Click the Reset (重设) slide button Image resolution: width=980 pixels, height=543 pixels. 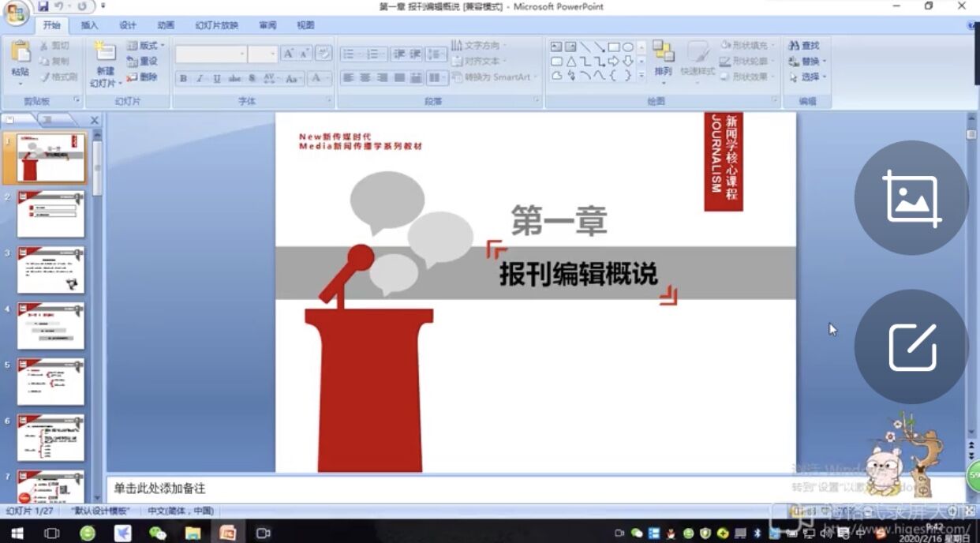(143, 62)
